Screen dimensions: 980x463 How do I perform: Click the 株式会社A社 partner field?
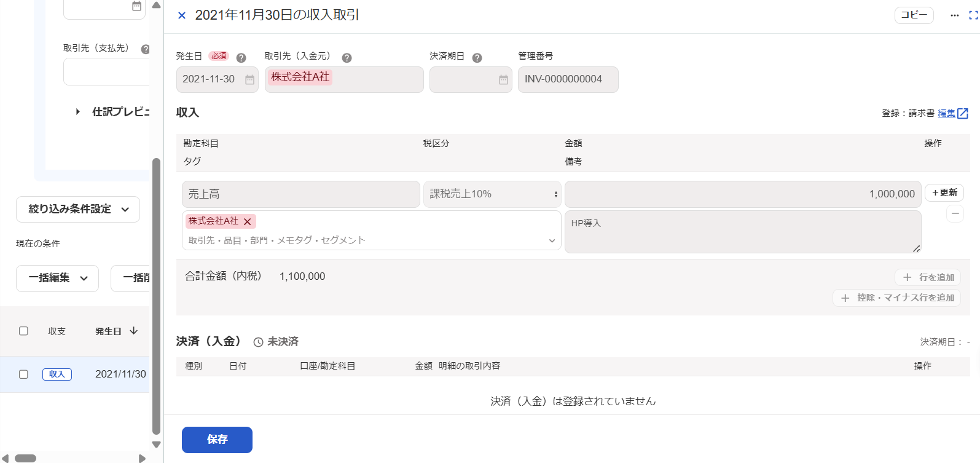click(x=344, y=79)
